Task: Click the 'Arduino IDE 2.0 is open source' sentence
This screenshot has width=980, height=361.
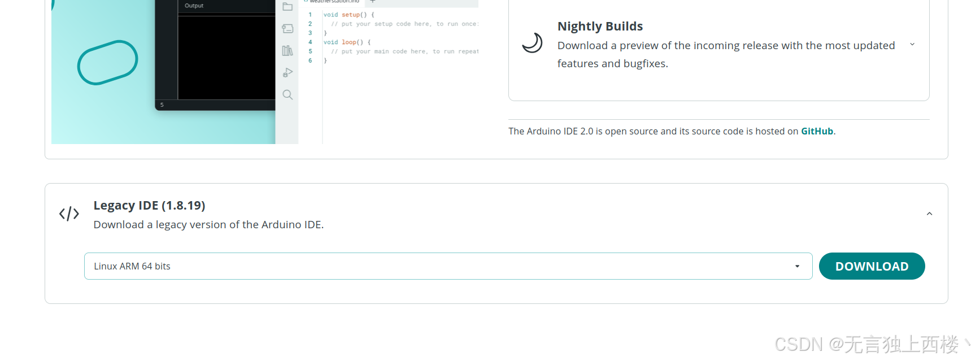Action: tap(672, 131)
